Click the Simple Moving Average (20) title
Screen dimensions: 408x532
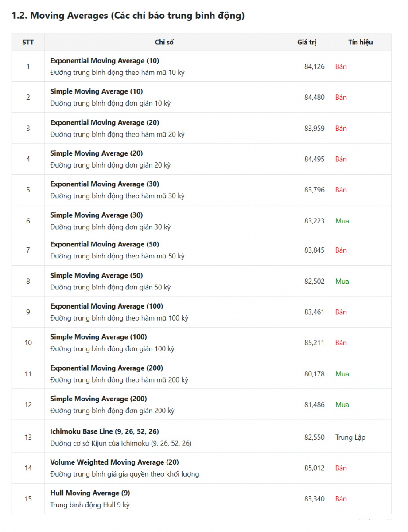coord(97,153)
